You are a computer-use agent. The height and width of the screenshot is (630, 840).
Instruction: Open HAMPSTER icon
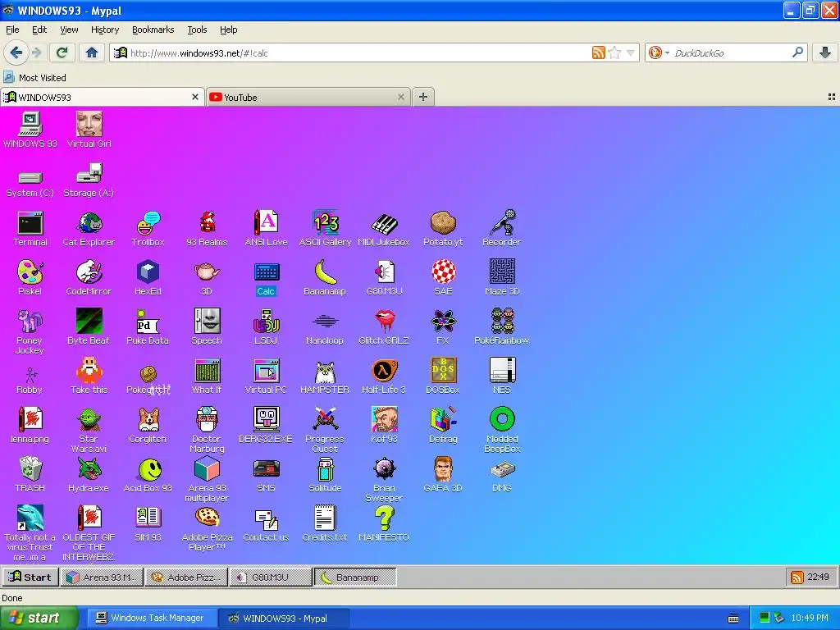pyautogui.click(x=325, y=376)
